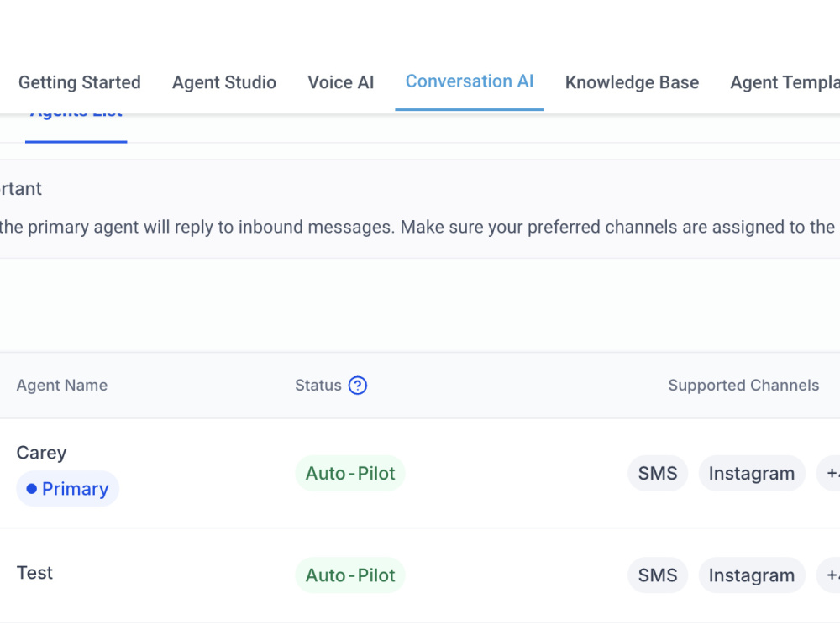Click the Instagram chip in Test row
This screenshot has width=840, height=630.
coord(752,575)
